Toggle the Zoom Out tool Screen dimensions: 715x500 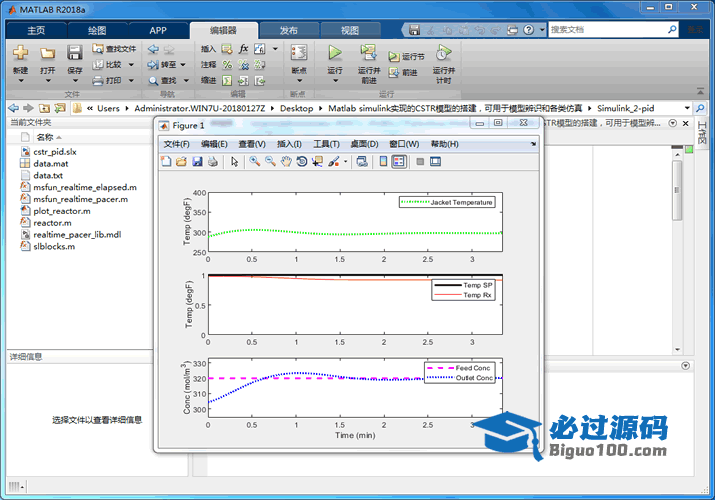(270, 161)
